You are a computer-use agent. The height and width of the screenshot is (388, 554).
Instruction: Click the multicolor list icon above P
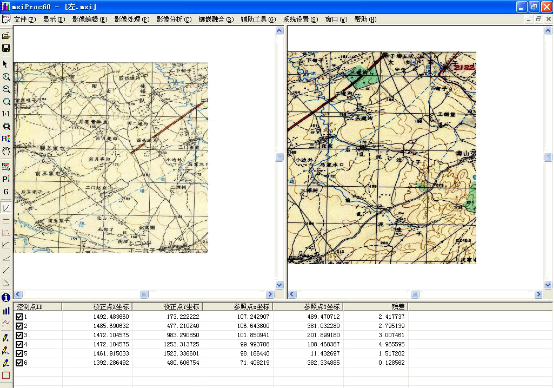[x=6, y=166]
